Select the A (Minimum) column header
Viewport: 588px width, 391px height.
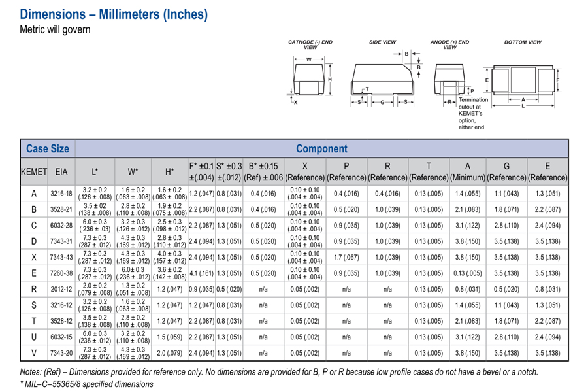(x=467, y=172)
